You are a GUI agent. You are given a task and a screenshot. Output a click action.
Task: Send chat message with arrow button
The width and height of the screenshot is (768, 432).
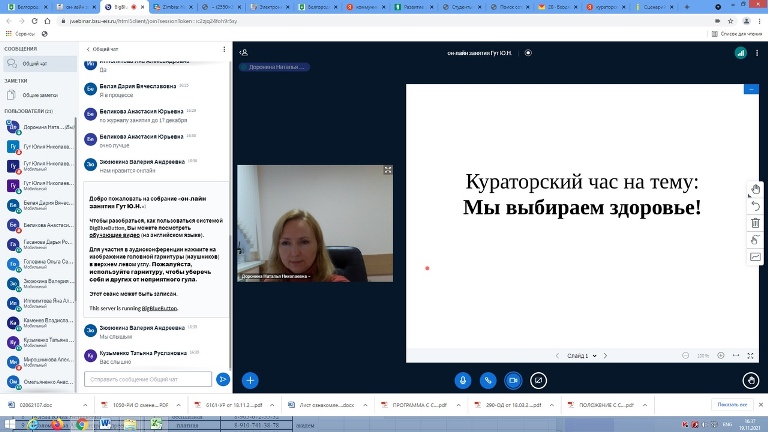[223, 379]
